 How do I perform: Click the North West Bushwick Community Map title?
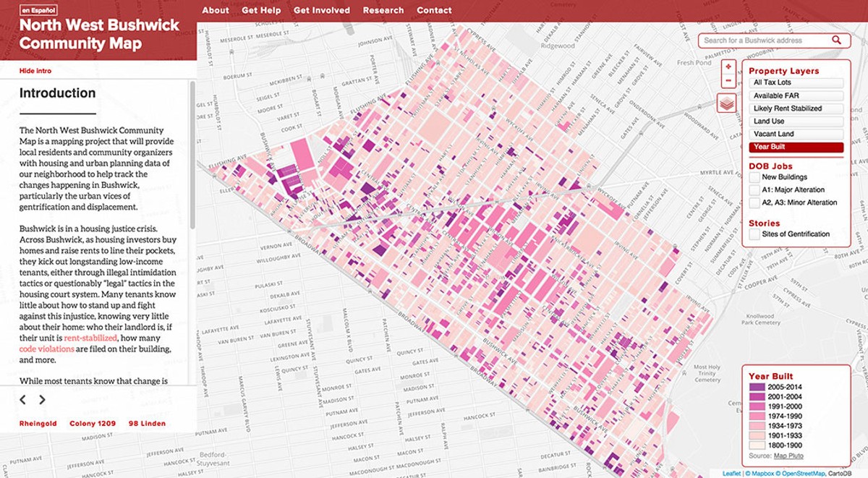click(99, 35)
